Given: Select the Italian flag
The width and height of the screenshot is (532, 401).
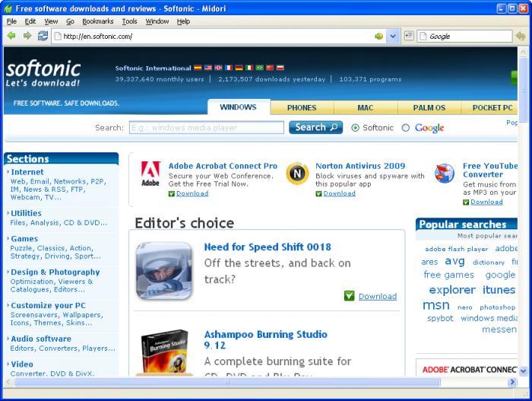Looking at the screenshot, I should pyautogui.click(x=249, y=68).
